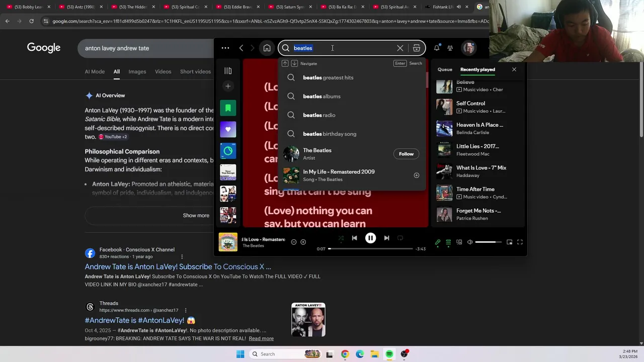644x362 pixels.
Task: Seek within song progress bar
Action: pos(370,249)
